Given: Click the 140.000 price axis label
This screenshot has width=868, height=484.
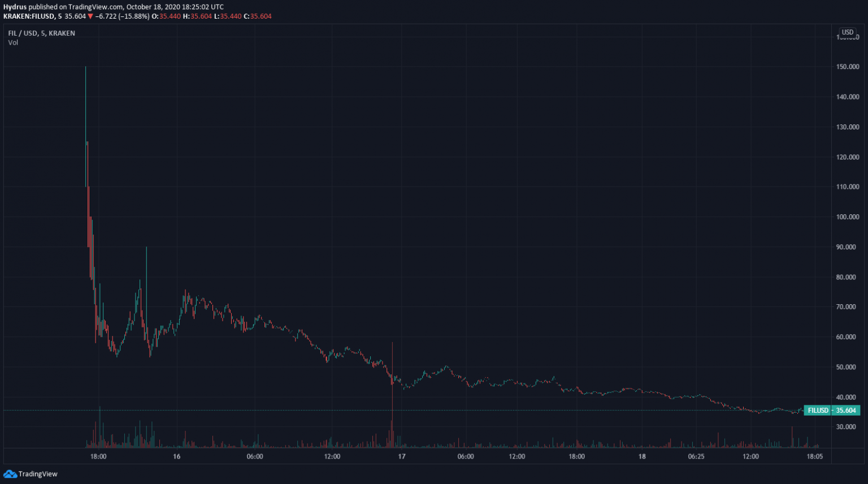Looking at the screenshot, I should click(848, 97).
